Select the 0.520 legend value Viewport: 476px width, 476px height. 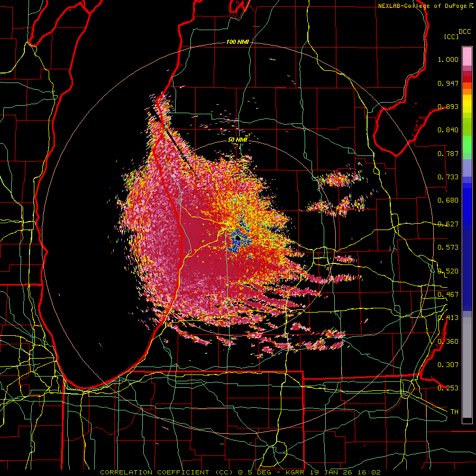[x=448, y=271]
